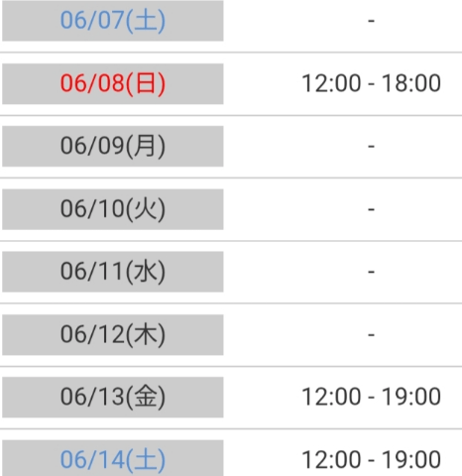Click the 12:00 - 18:00 time slot
This screenshot has height=476, width=462.
pos(371,83)
